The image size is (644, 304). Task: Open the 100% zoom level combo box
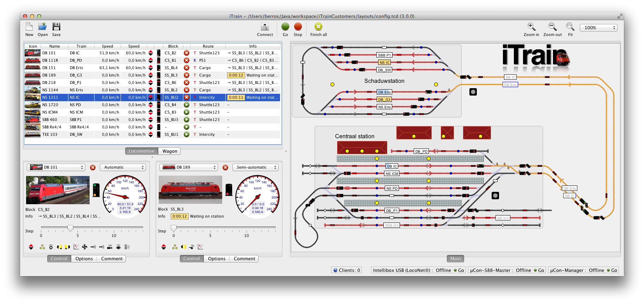[599, 28]
